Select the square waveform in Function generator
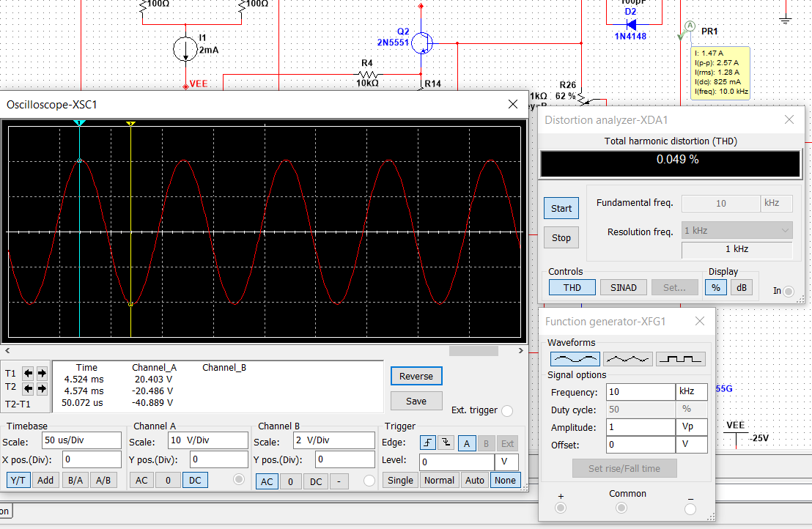This screenshot has width=812, height=529. click(681, 359)
